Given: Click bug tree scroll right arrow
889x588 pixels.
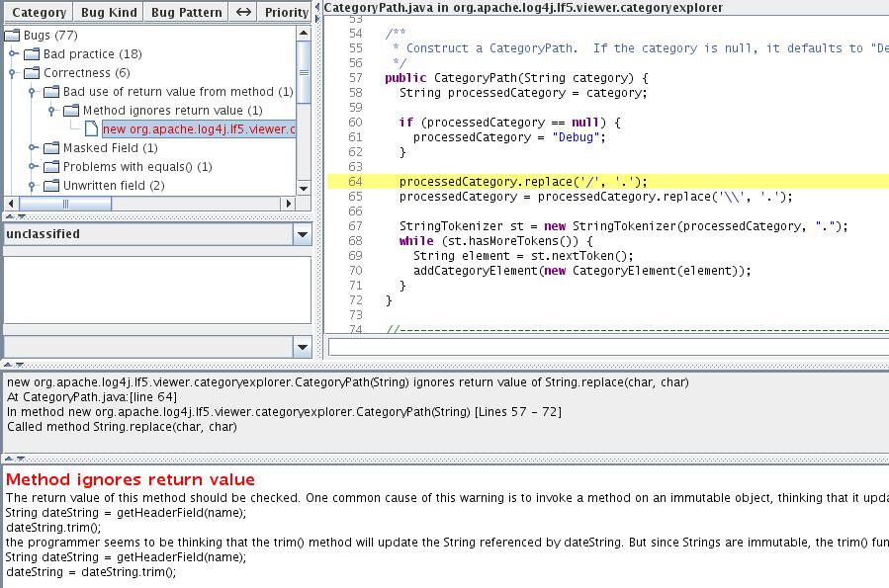Looking at the screenshot, I should click(x=289, y=204).
